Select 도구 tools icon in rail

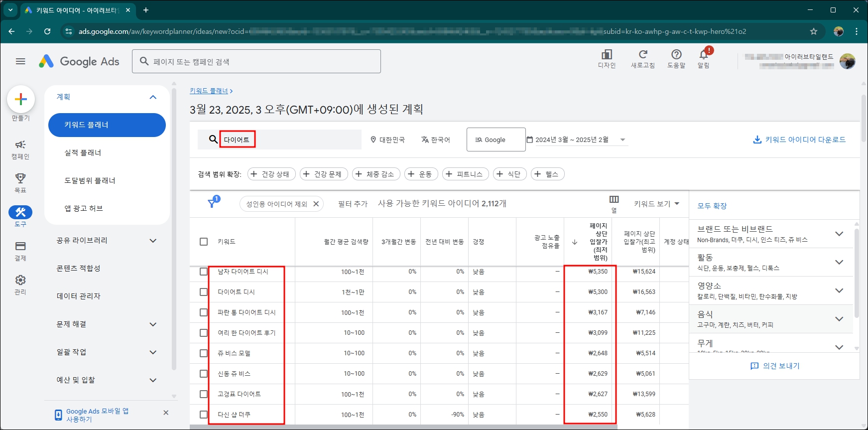pos(20,212)
